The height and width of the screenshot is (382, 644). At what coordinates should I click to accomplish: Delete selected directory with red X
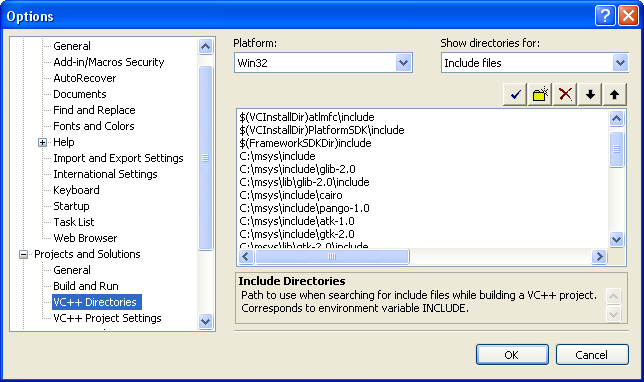click(x=565, y=94)
